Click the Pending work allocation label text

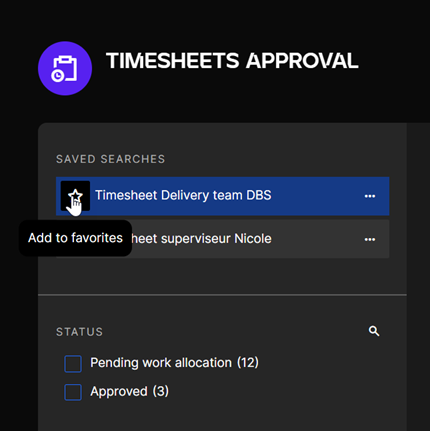pyautogui.click(x=161, y=363)
